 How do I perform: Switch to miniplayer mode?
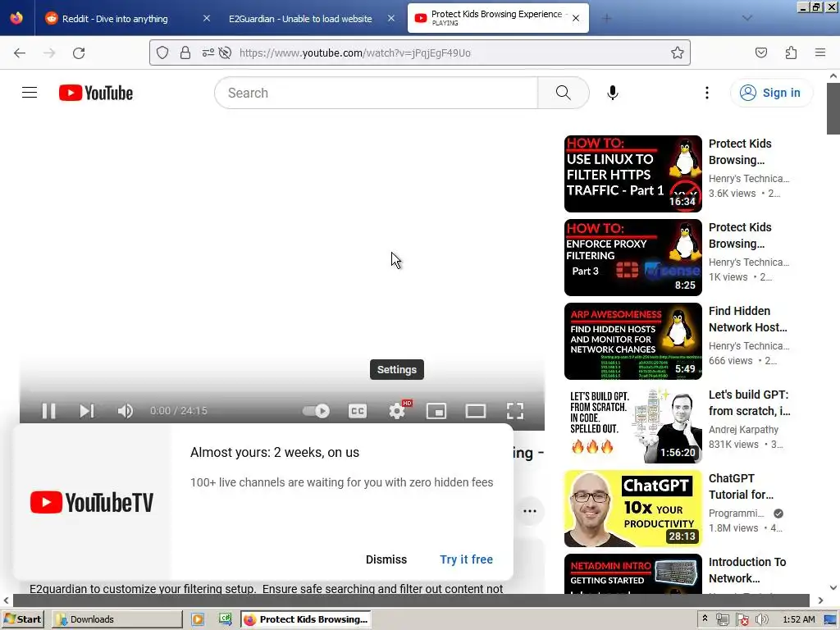pos(436,411)
